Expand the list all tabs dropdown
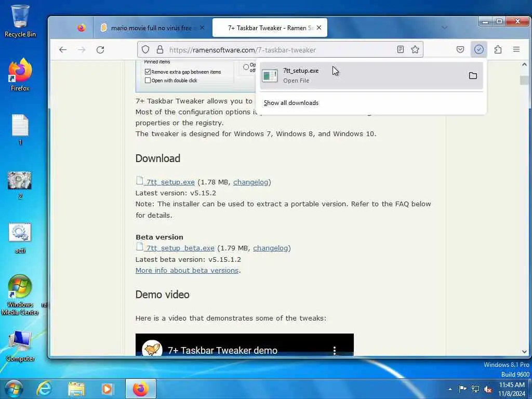532x399 pixels. click(445, 28)
